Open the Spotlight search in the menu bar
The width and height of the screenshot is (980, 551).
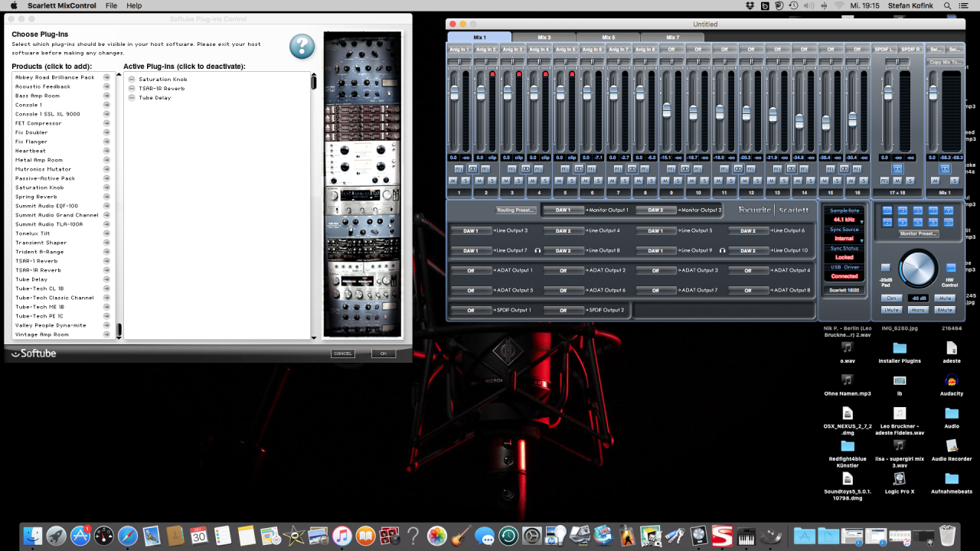[944, 5]
